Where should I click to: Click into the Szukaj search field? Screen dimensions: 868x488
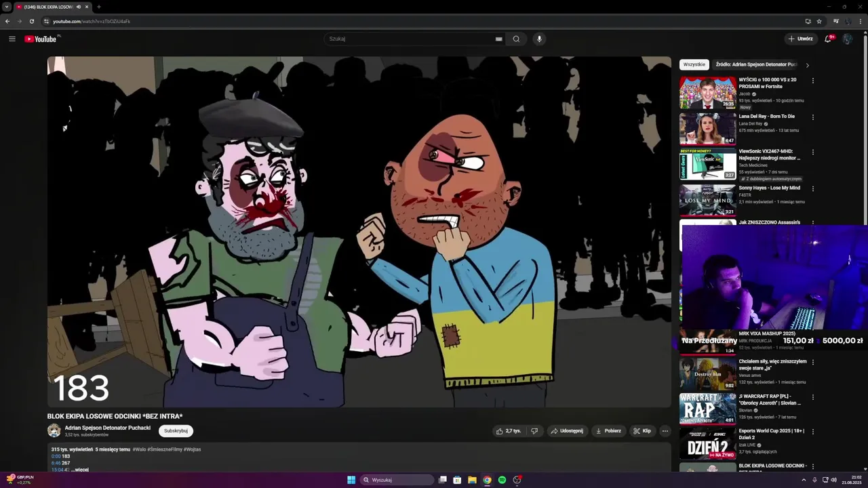[410, 39]
